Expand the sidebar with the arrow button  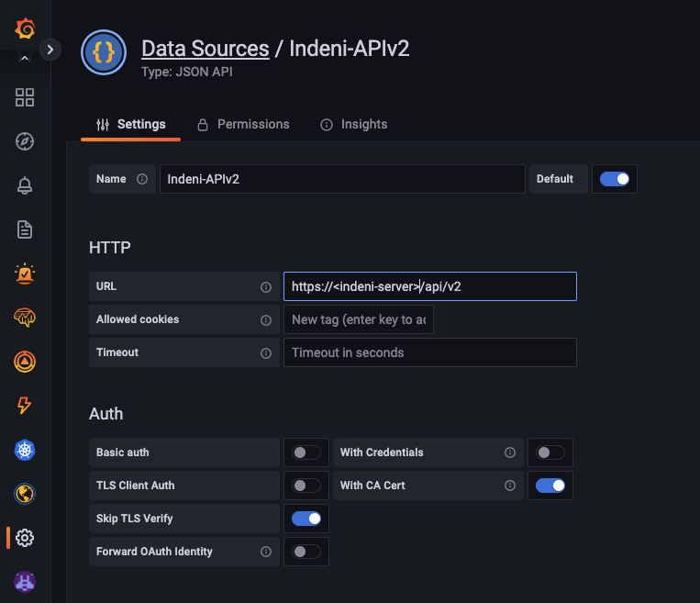click(50, 50)
